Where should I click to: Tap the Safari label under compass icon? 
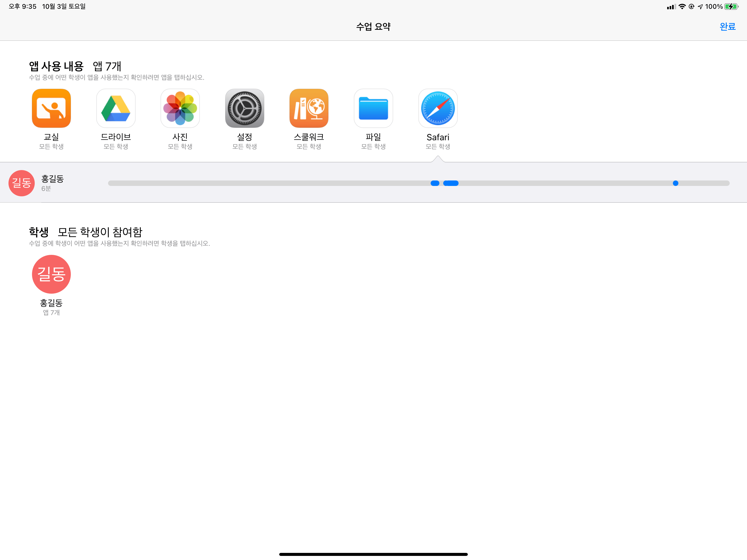pyautogui.click(x=438, y=137)
